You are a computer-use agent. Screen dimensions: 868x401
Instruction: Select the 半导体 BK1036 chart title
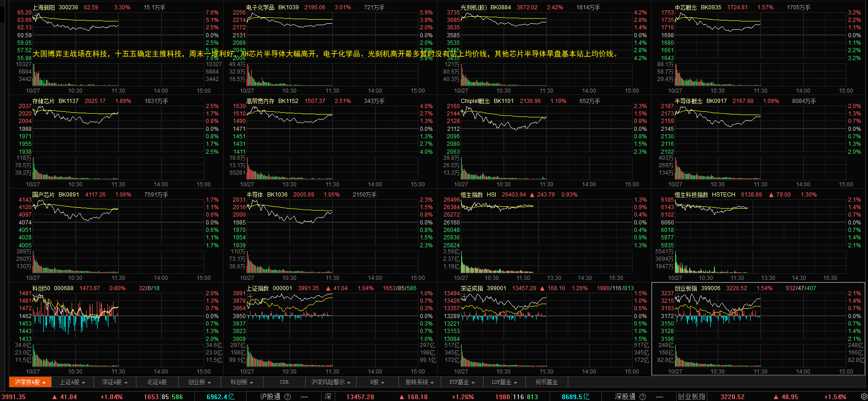pyautogui.click(x=267, y=195)
